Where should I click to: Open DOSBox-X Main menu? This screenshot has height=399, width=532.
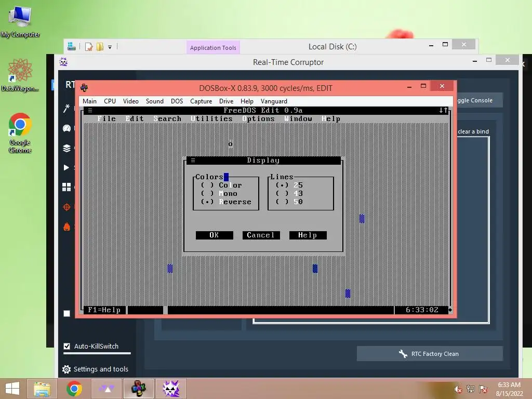click(x=89, y=101)
